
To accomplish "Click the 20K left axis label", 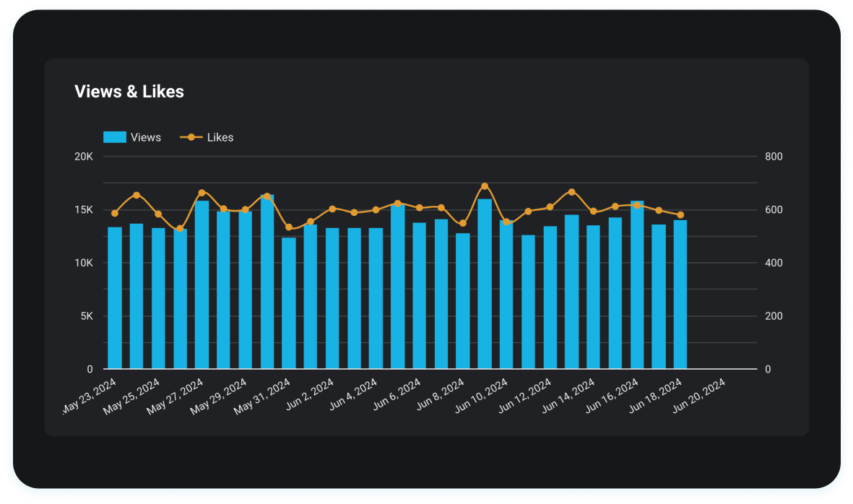I will tap(82, 156).
